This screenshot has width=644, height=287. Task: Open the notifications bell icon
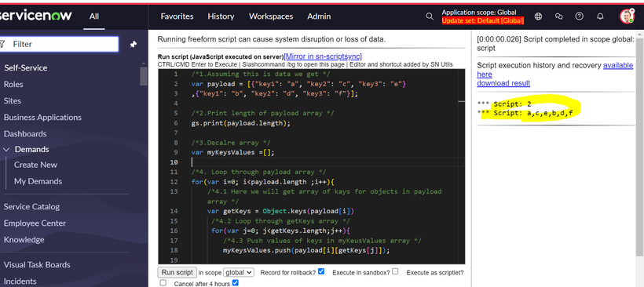(x=600, y=16)
